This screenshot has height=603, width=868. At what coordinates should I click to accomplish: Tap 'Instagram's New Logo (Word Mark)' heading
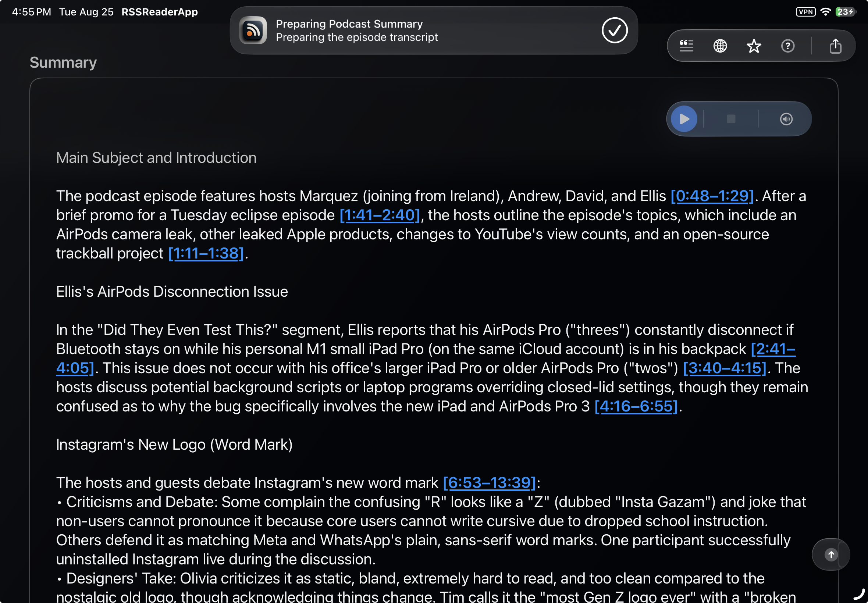pos(174,444)
